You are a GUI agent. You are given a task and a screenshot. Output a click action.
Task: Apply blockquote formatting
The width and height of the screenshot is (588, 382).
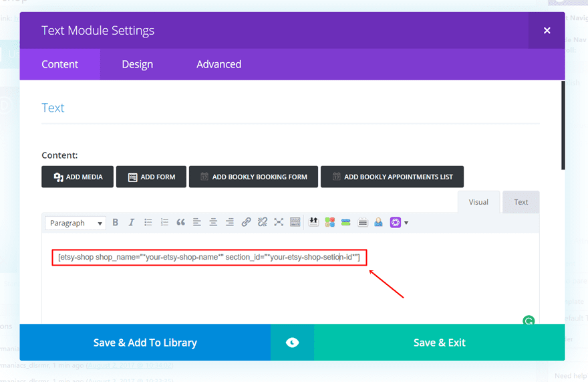(x=180, y=223)
